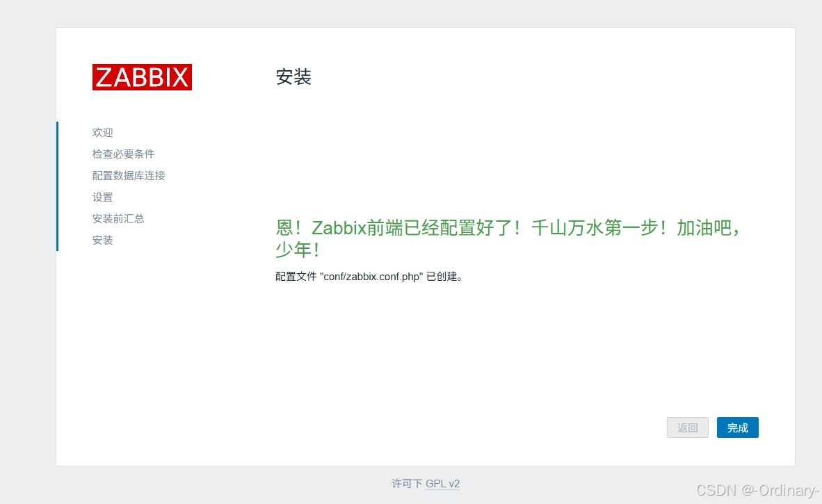The width and height of the screenshot is (822, 504).
Task: Open the GPL v2 license link
Action: click(442, 484)
